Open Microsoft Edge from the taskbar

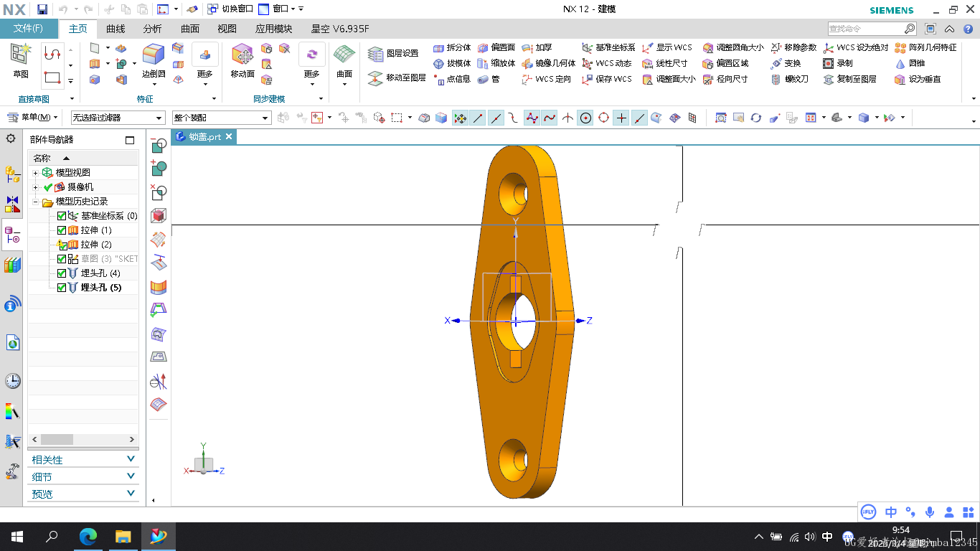point(88,536)
